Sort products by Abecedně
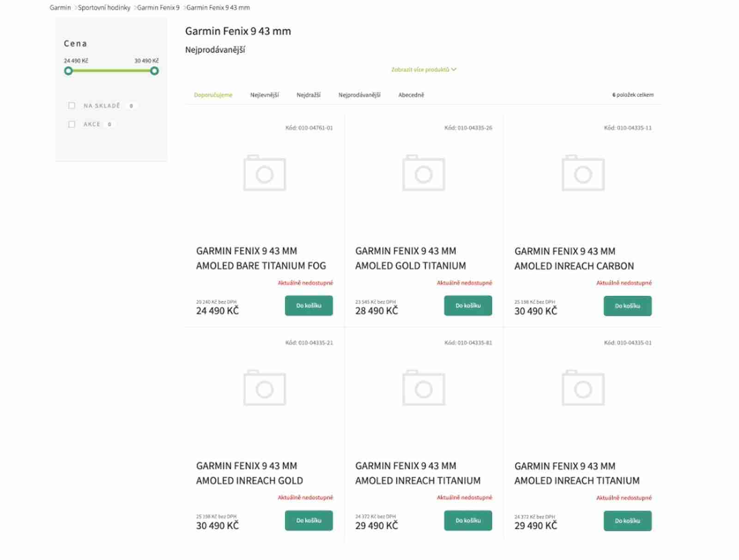This screenshot has height=560, width=739. pyautogui.click(x=411, y=95)
